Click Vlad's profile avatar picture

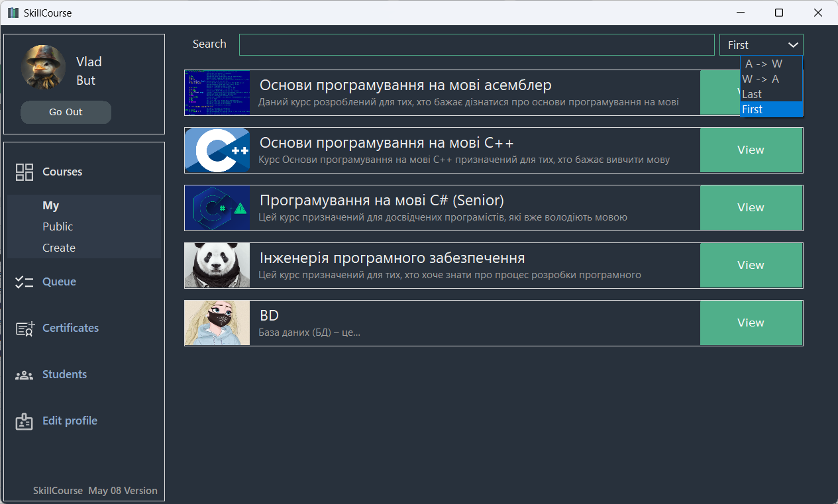42,67
